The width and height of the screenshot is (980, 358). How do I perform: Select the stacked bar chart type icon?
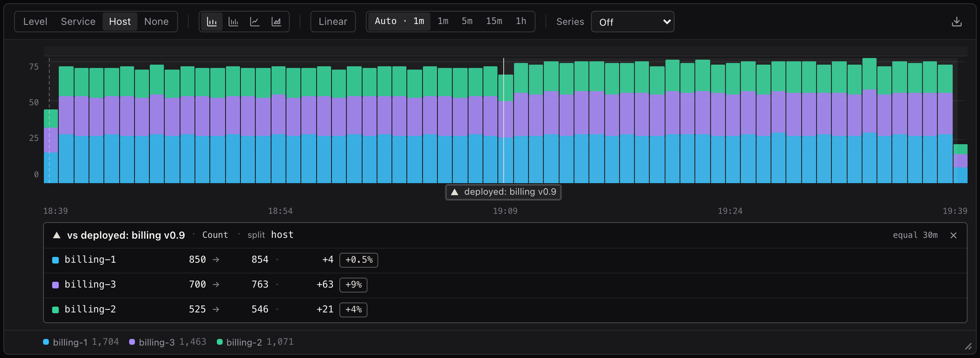click(x=211, y=22)
